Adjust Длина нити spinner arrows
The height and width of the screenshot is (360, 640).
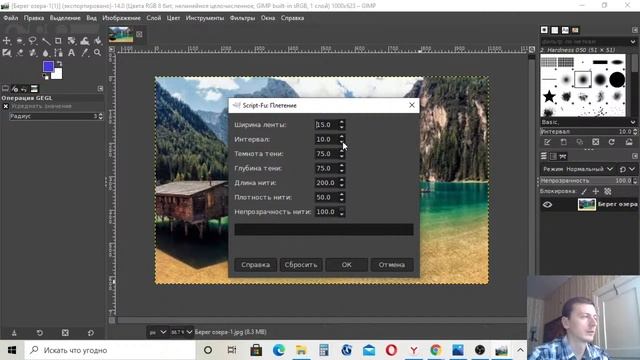coord(342,183)
